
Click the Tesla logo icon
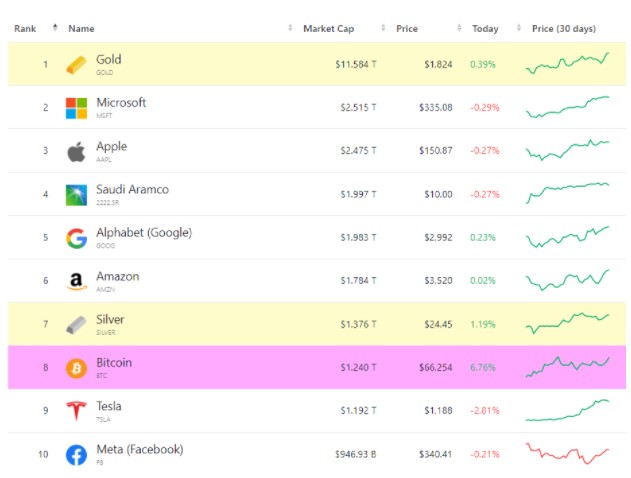(76, 411)
